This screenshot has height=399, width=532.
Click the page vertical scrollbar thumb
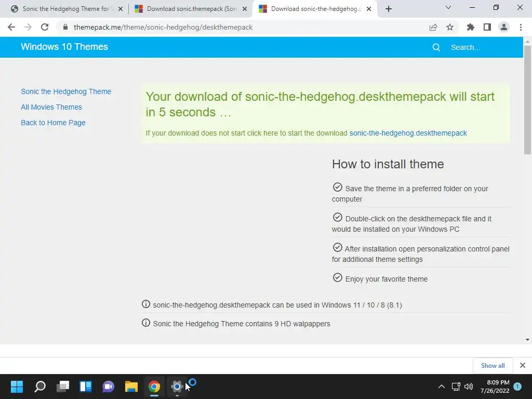[527, 100]
